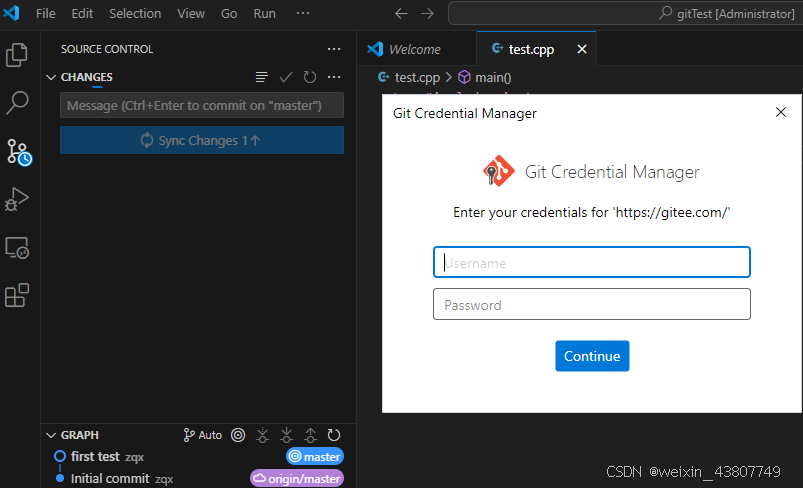Focus the Username field

pos(591,262)
